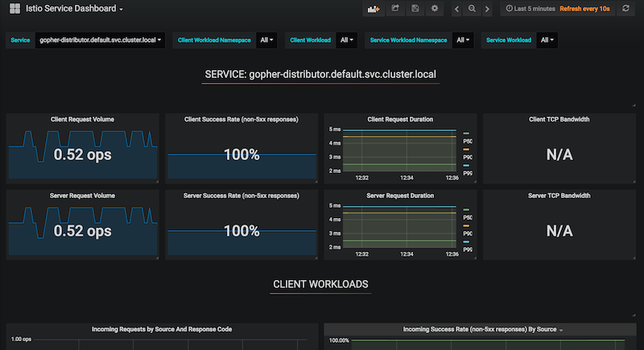Open Service Workload All dropdown
Viewport: 644px width, 350px height.
coord(547,40)
